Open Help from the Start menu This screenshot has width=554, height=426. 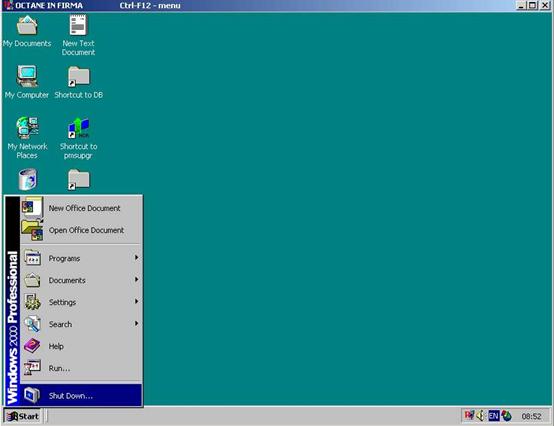click(x=81, y=346)
